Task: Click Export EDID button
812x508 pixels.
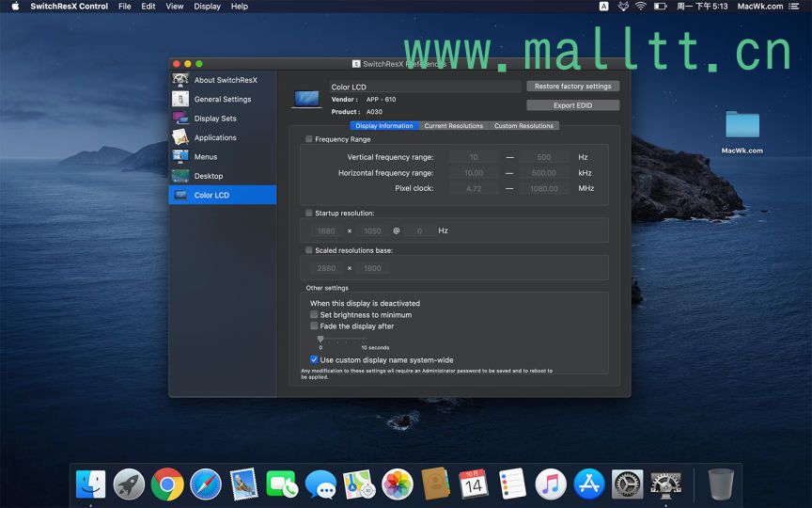Action: (x=572, y=105)
